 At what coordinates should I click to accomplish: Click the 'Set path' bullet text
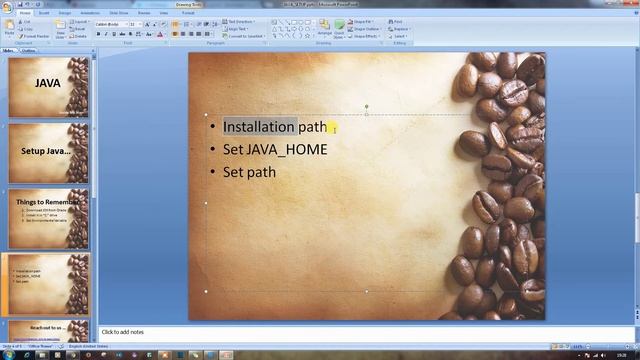click(249, 172)
